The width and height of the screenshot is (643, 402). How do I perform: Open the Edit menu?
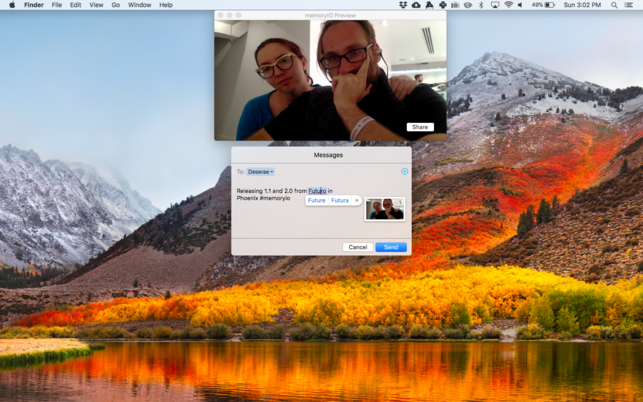75,5
